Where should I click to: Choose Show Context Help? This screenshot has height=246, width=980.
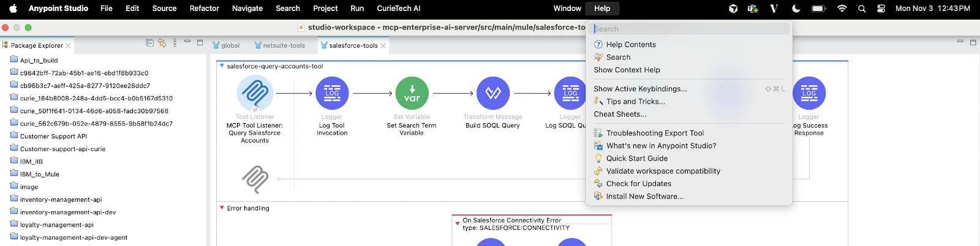click(x=627, y=70)
